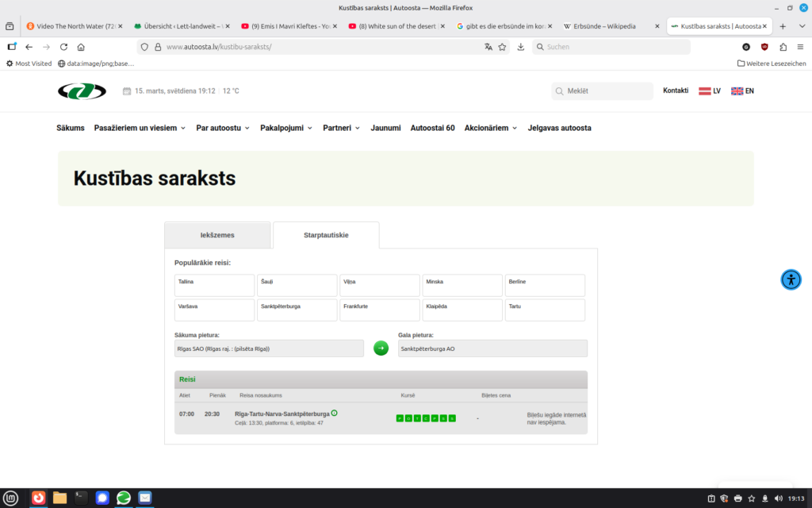The width and height of the screenshot is (812, 508).
Task: Select the Erbsünde – Wikipedia browser tab
Action: point(607,26)
